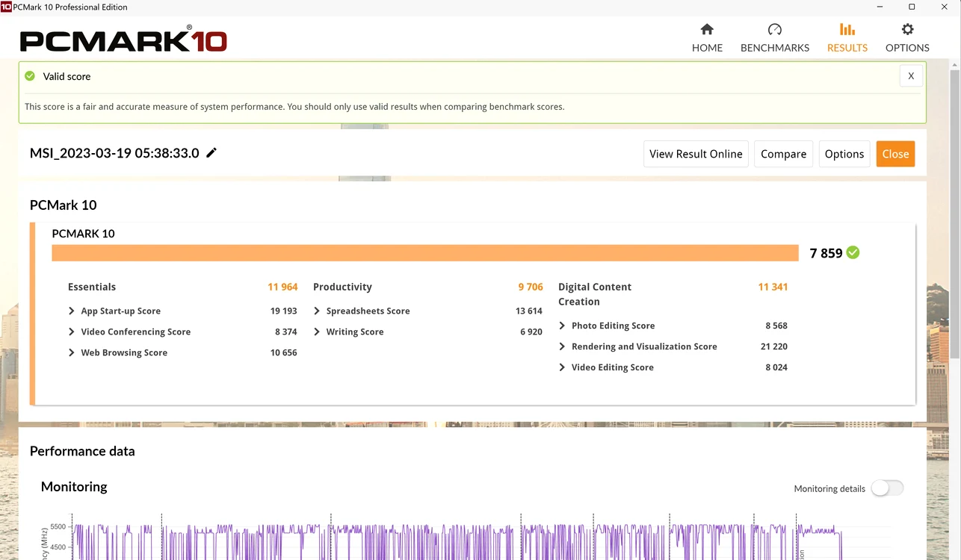The height and width of the screenshot is (560, 961).
Task: Dismiss the Valid score banner with X
Action: [911, 75]
